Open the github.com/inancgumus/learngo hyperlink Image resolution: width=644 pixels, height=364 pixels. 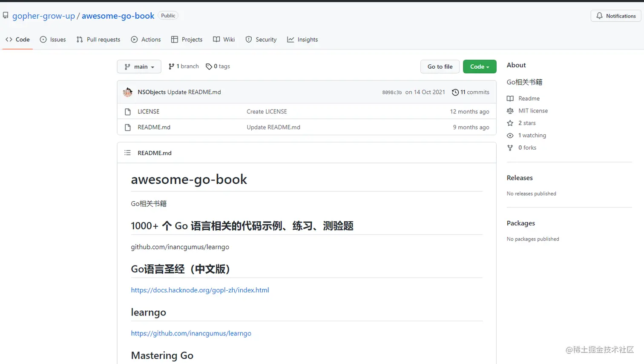pos(191,333)
